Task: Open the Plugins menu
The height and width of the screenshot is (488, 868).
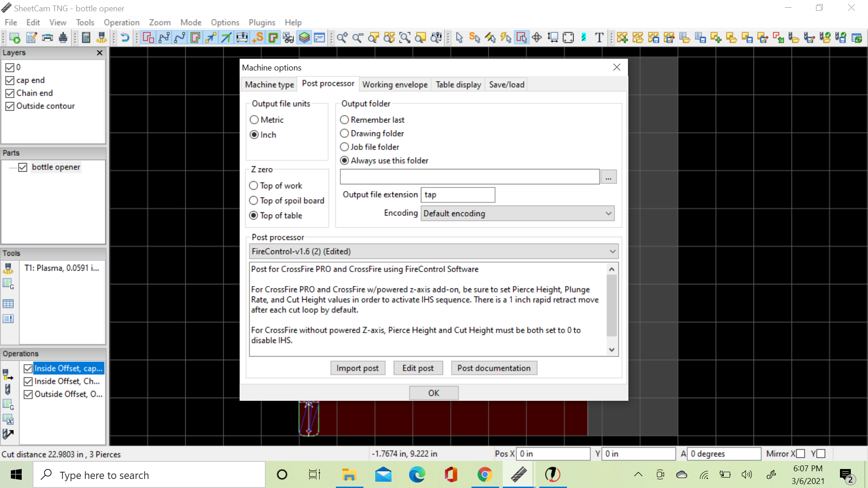Action: [262, 22]
